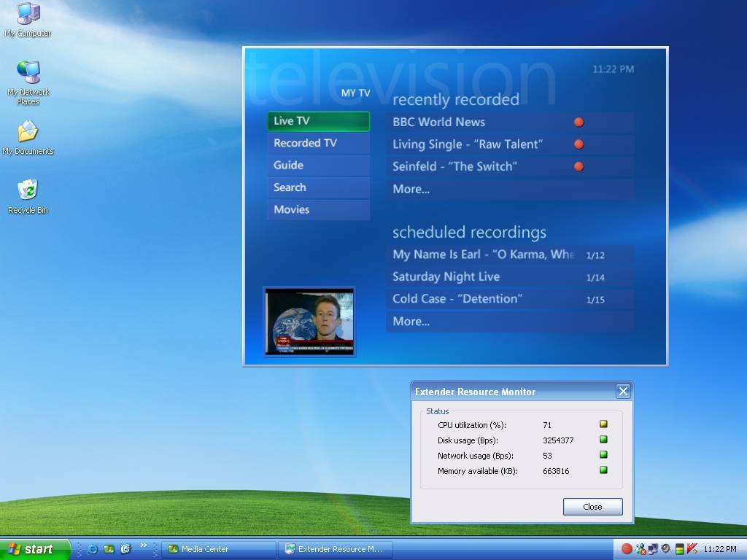Open the Recycle Bin icon
Screen dimensions: 747x560
[28, 191]
